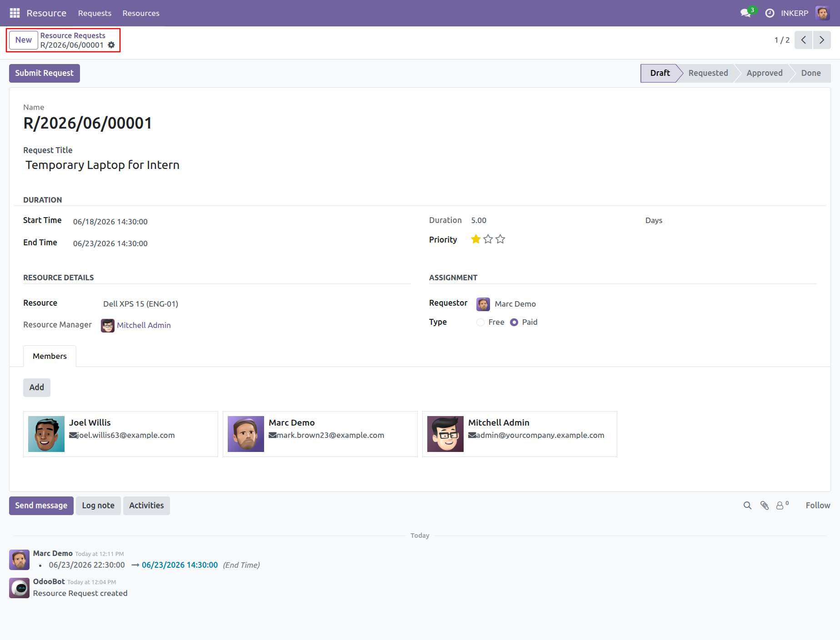This screenshot has width=840, height=640.
Task: Go to previous record arrow
Action: (803, 40)
